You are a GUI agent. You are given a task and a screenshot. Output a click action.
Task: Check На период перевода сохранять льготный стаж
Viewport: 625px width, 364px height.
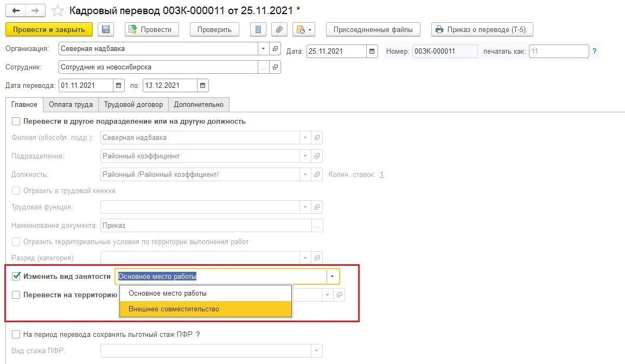click(x=16, y=334)
